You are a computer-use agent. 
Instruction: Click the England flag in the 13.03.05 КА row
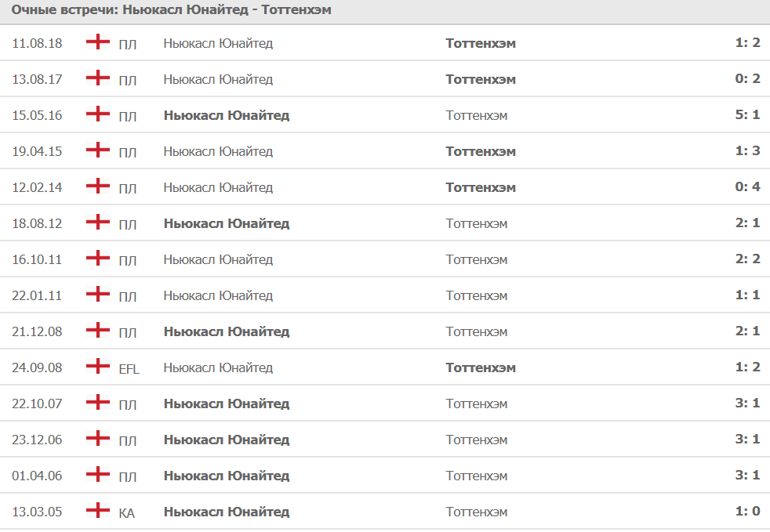[x=97, y=511]
